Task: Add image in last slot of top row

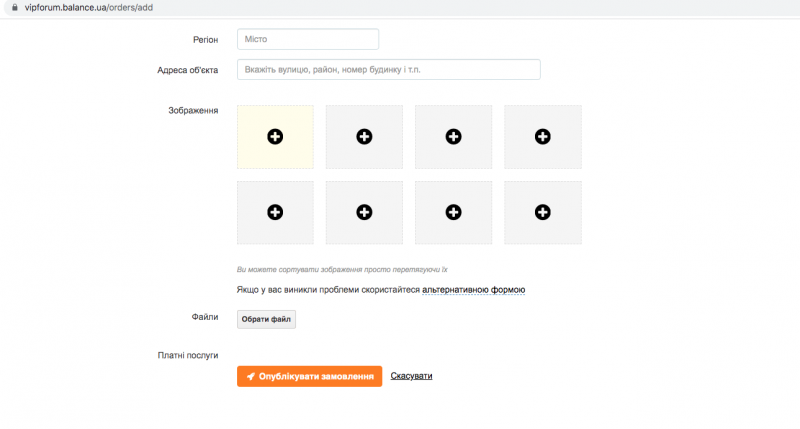Action: coord(542,136)
